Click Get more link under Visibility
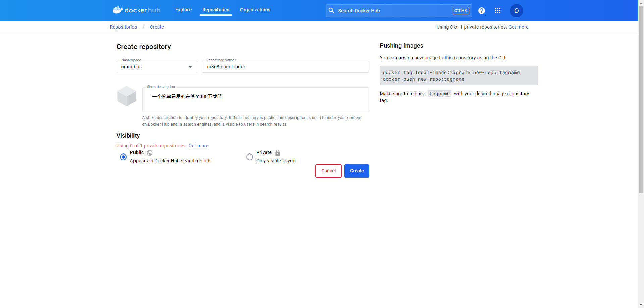644x308 pixels. coord(198,146)
